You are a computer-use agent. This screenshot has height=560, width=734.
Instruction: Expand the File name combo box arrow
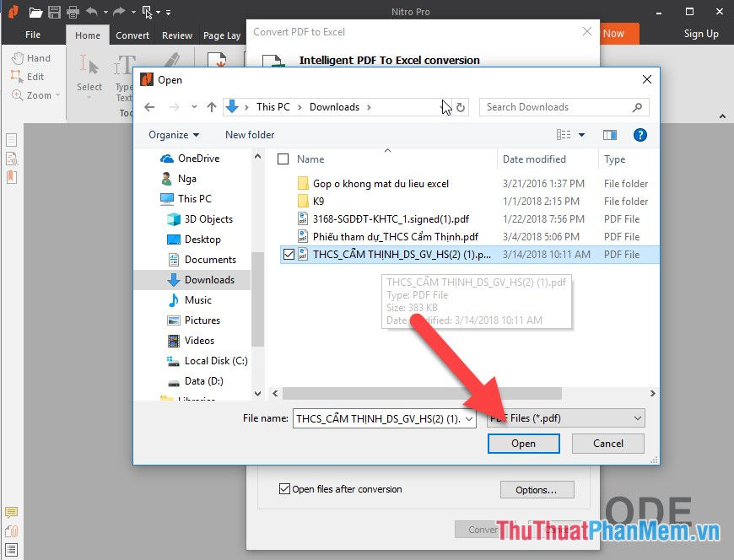(469, 418)
